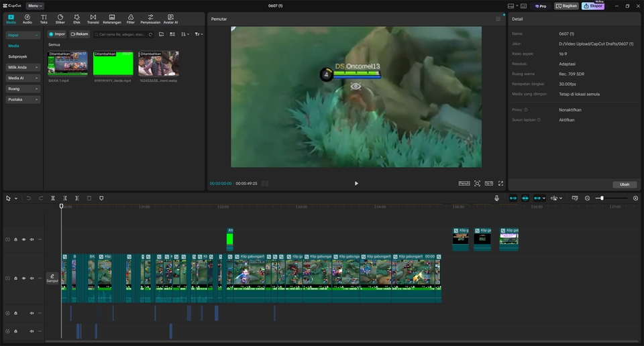Viewport: 644px width, 346px height.
Task: Create a new folder in the media bin
Action: pyautogui.click(x=162, y=34)
